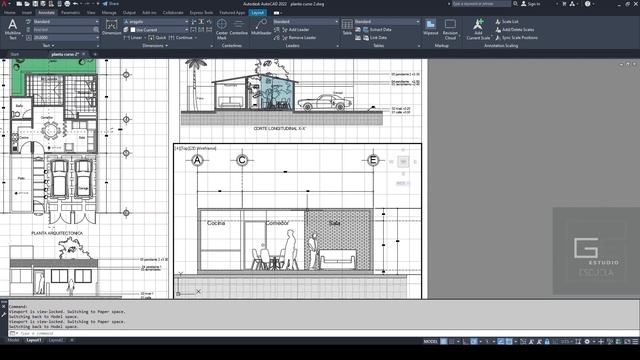
Task: Close the planta curso 2 drawing tab
Action: click(84, 54)
